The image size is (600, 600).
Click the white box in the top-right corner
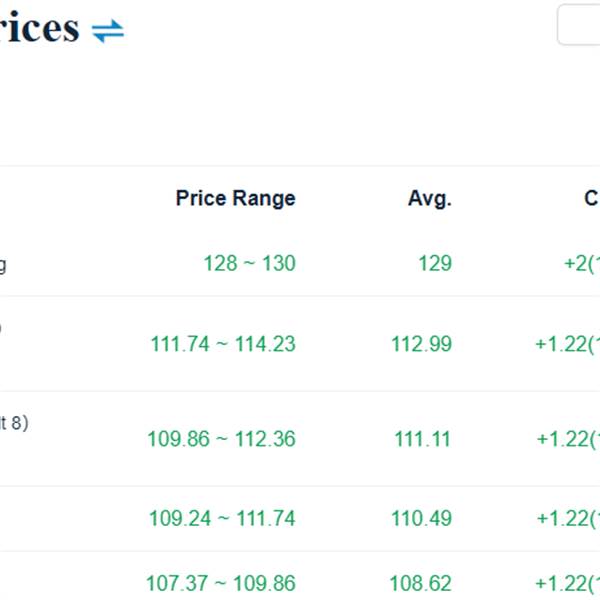[579, 25]
